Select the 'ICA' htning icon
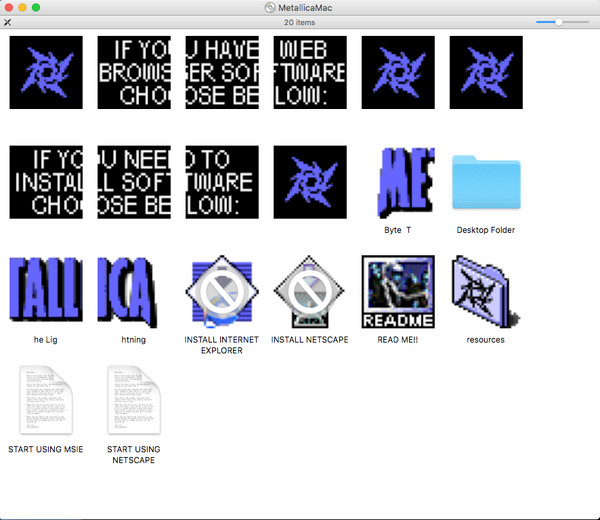 coord(127,292)
